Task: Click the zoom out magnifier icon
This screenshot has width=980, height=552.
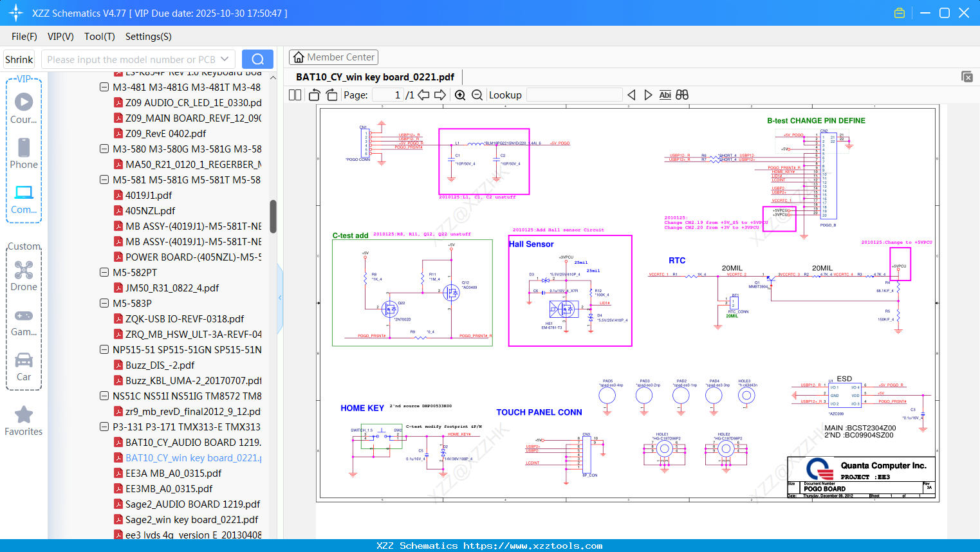Action: click(x=477, y=95)
